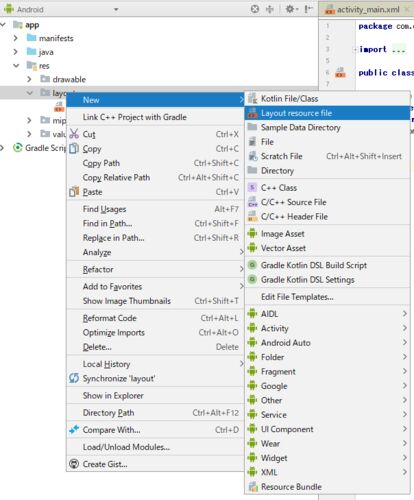Click the Resource Bundle icon
The image size is (414, 500).
[x=253, y=487]
